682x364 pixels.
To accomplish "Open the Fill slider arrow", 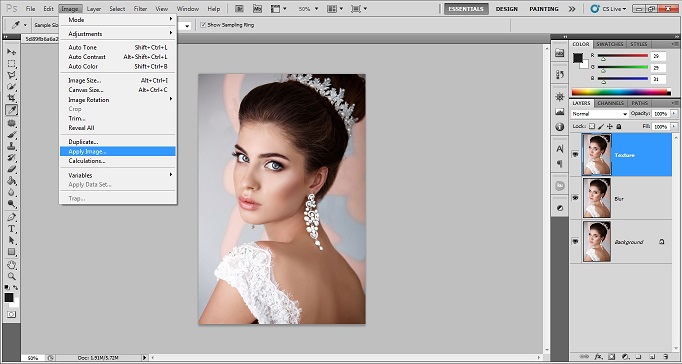I will pyautogui.click(x=674, y=127).
